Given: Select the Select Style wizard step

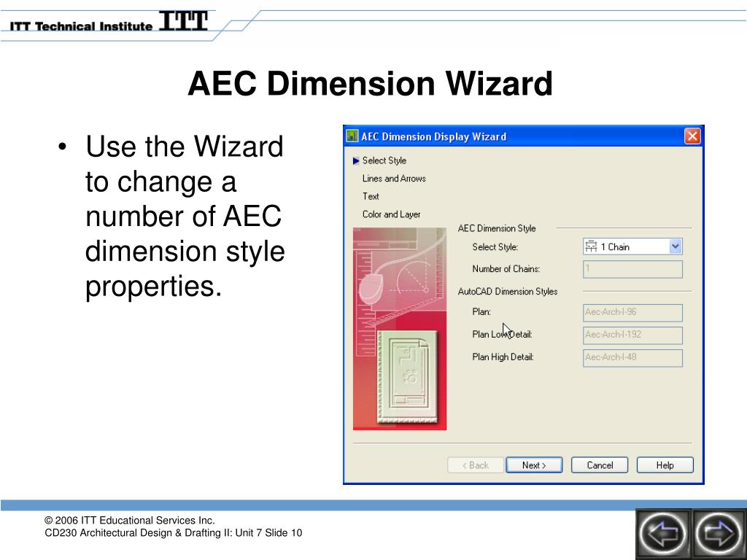Looking at the screenshot, I should pyautogui.click(x=384, y=160).
